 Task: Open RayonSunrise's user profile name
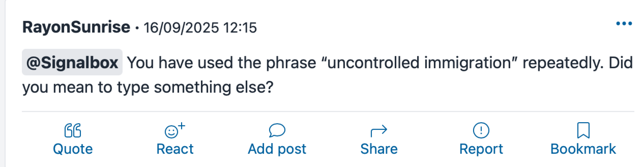76,27
